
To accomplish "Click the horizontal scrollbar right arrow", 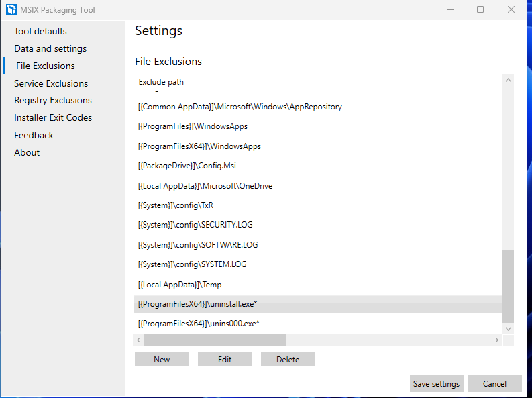I will coord(496,340).
